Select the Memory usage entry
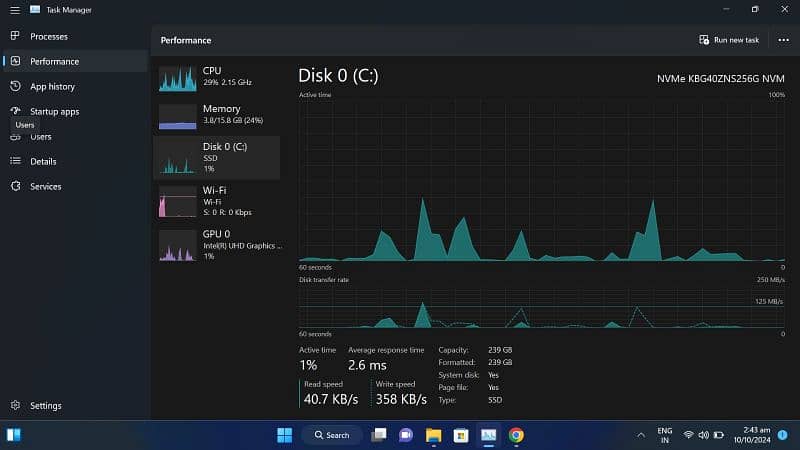 coord(216,116)
